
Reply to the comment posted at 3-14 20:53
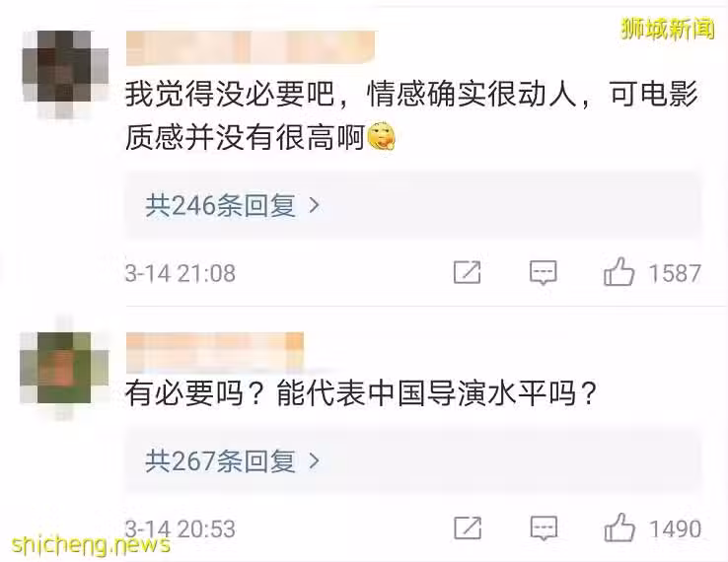click(x=544, y=528)
